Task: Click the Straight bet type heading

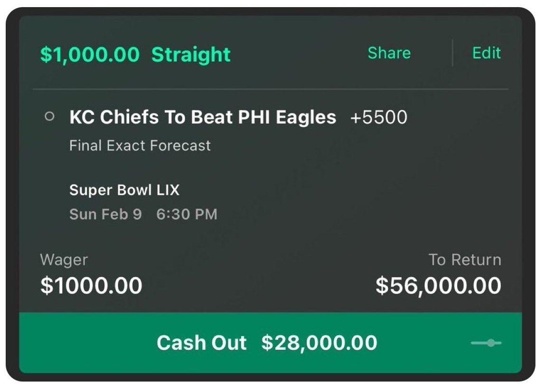Action: tap(191, 55)
